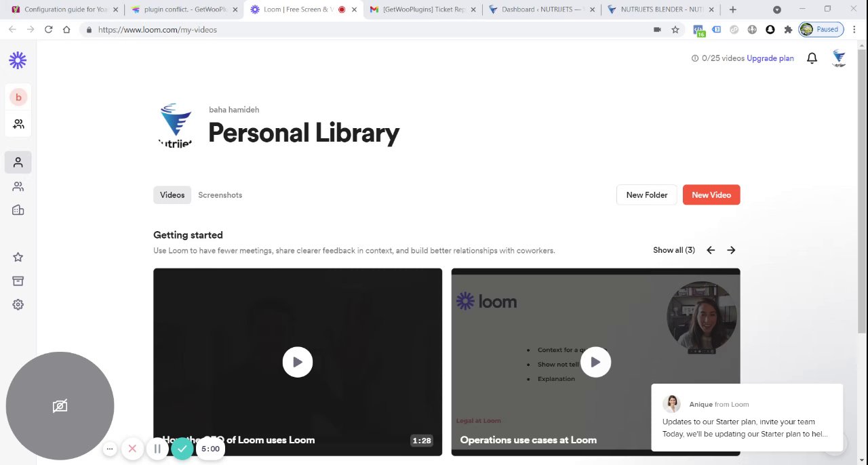868x465 pixels.
Task: Open the tab search dropdown arrow
Action: pos(777,9)
